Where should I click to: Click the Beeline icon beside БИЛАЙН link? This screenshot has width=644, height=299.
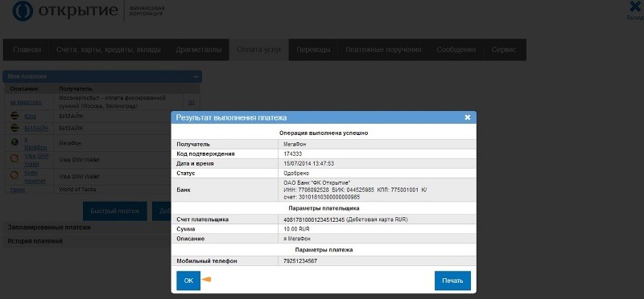(x=14, y=129)
